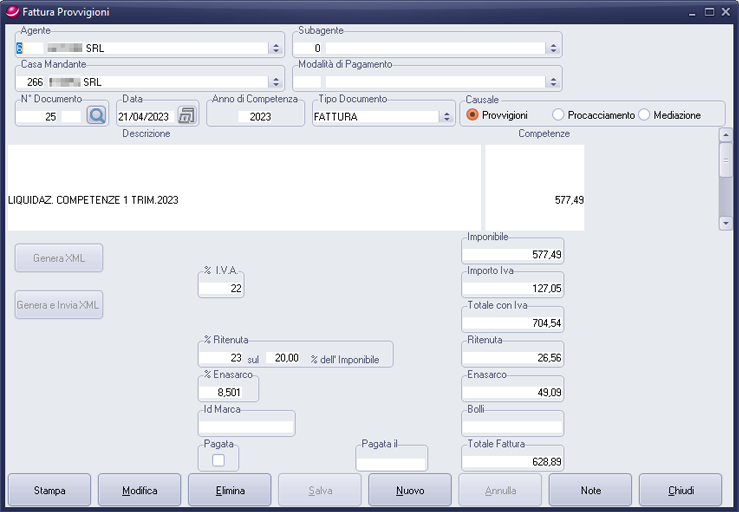Open the Modalità di Pagamento dropdown
This screenshot has height=512, width=739.
click(552, 82)
